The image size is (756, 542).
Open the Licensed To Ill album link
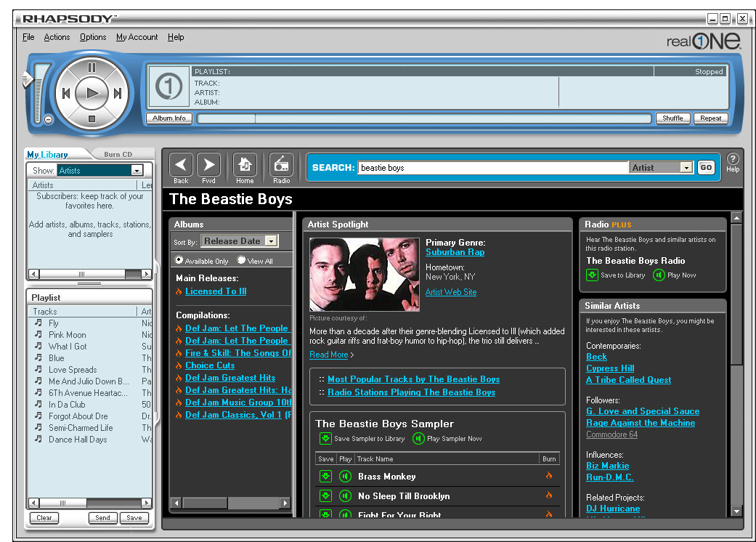pos(216,291)
